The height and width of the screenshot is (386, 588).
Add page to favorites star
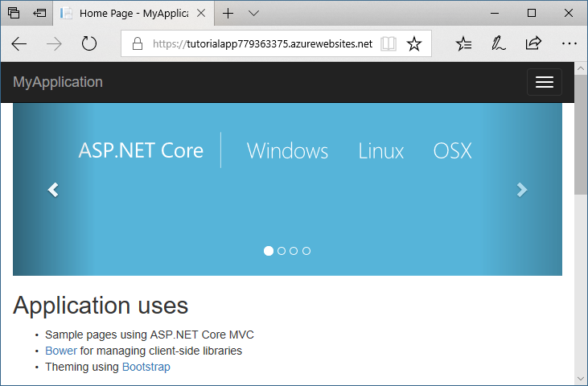(x=414, y=43)
